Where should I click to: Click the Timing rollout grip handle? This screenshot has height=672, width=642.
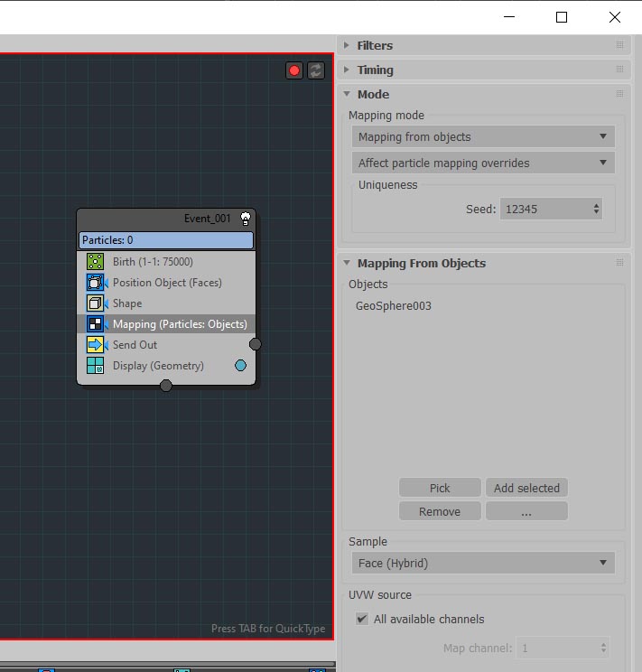tap(619, 69)
